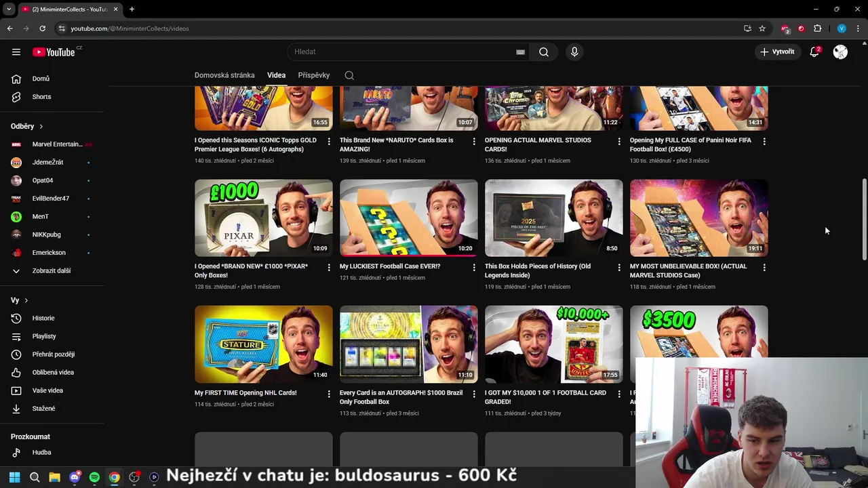Open Windows Start menu

tap(14, 477)
